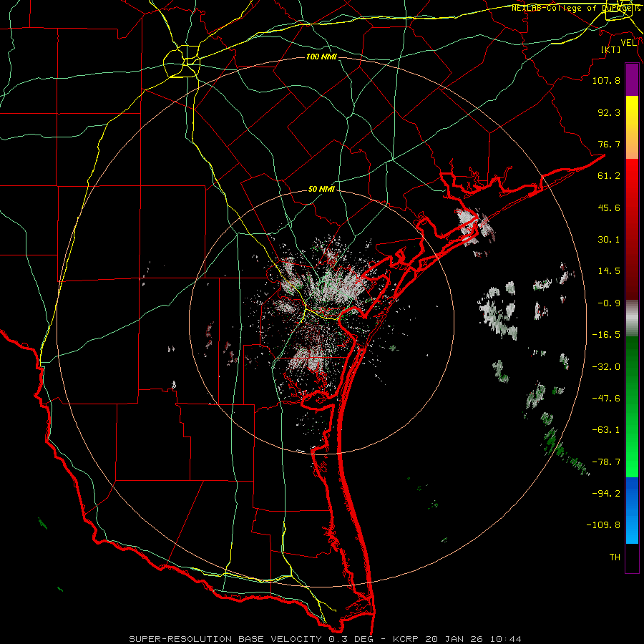Viewport: 644px width, 644px height.
Task: Click the -16.5 velocity scale value
Action: click(x=606, y=335)
